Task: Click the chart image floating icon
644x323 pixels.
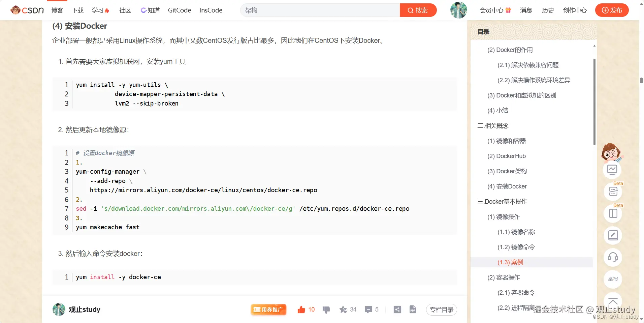Action: (612, 169)
